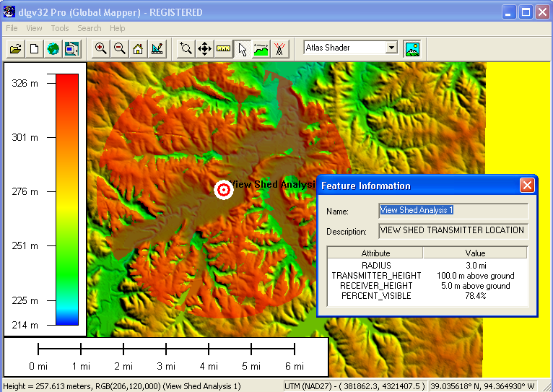Close the Feature Information dialog
Image resolution: width=553 pixels, height=392 pixels.
(527, 185)
